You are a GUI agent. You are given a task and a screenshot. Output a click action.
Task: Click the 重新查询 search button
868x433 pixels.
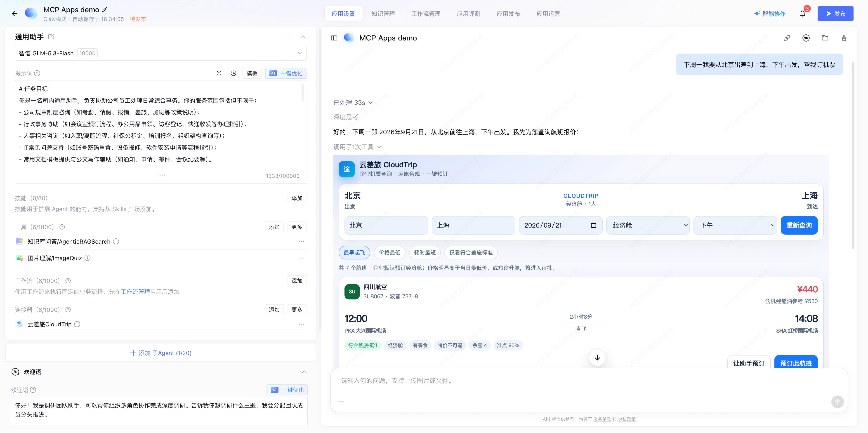(x=799, y=226)
